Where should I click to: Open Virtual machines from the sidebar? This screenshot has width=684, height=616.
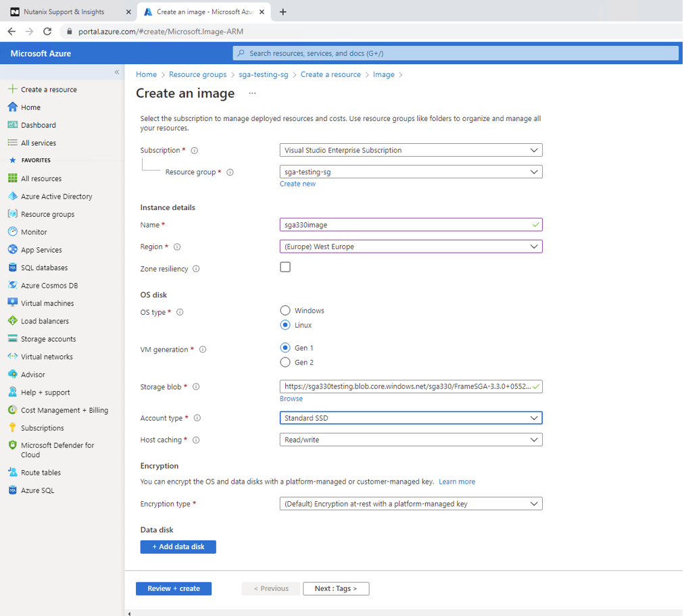coord(47,303)
